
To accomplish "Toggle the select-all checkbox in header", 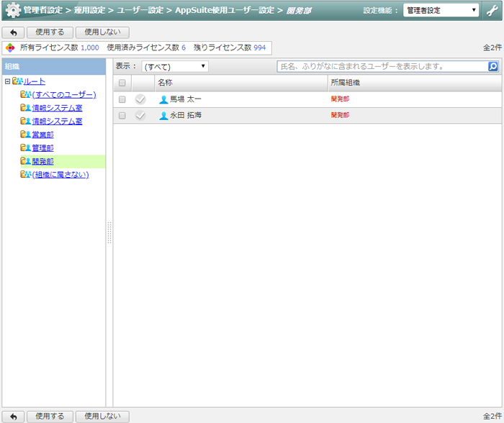I will (x=122, y=83).
